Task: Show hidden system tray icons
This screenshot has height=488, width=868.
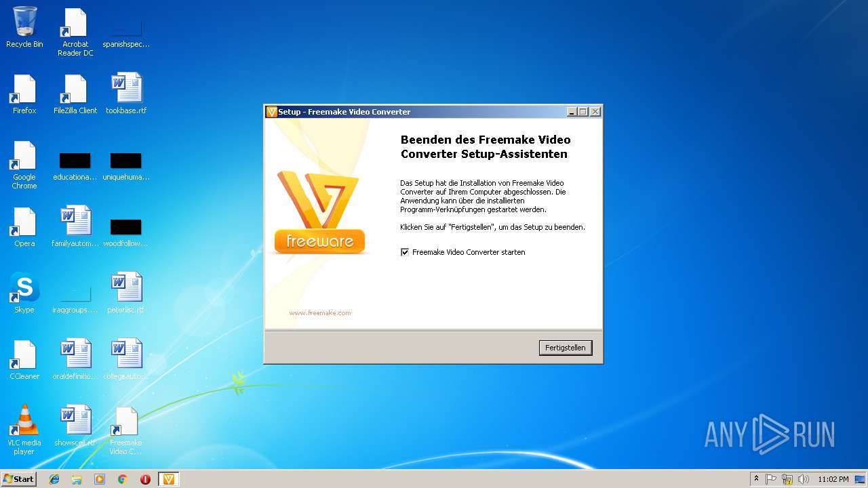Action: point(756,479)
